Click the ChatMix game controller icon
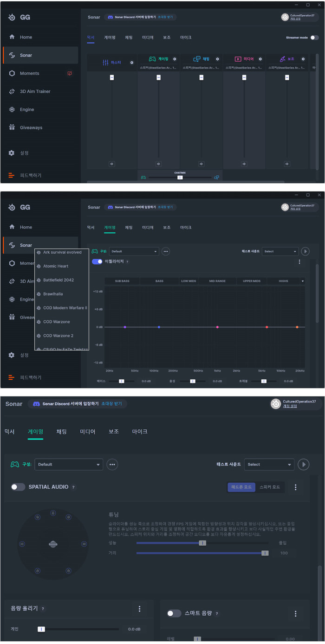Screen dimensions: 325x644 click(x=143, y=177)
